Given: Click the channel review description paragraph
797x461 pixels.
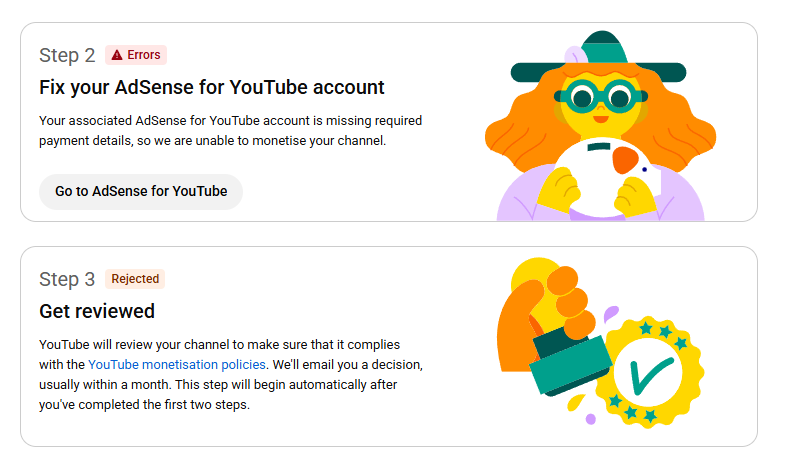Looking at the screenshot, I should pyautogui.click(x=232, y=375).
